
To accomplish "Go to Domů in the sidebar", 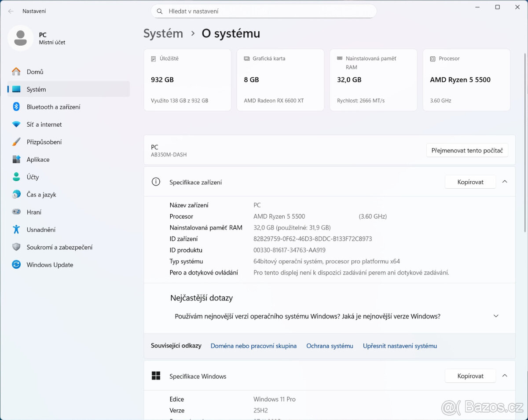I will pos(33,71).
